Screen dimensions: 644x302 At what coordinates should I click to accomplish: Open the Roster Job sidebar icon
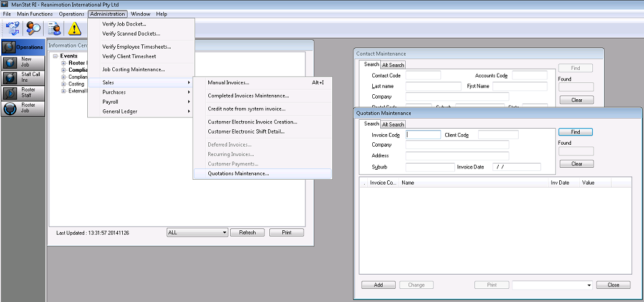(11, 108)
